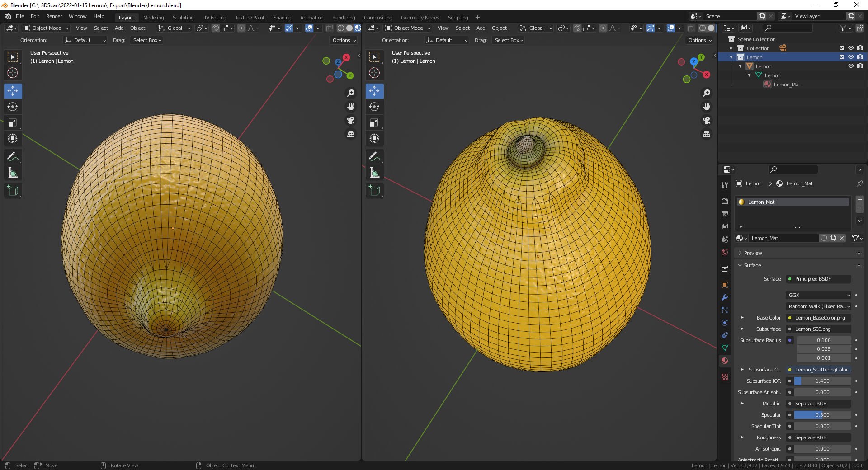Open Random Walk subsurface method dropdown
This screenshot has width=868, height=470.
[x=819, y=306]
